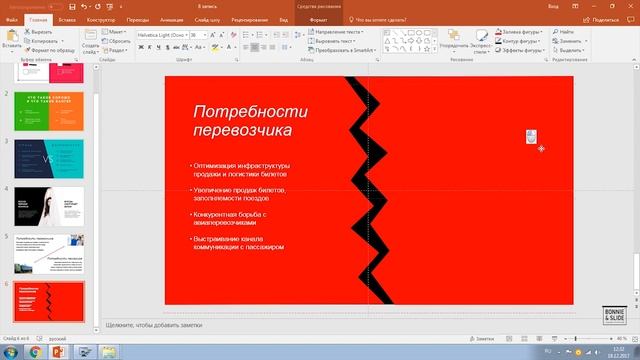Click Формат по образцу format painter
This screenshot has height=360, width=640.
pos(49,50)
